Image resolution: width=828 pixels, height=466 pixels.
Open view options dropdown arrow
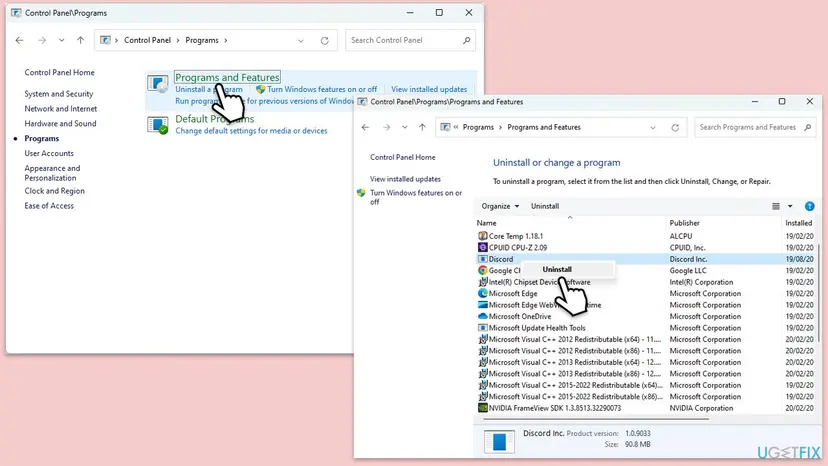click(790, 206)
